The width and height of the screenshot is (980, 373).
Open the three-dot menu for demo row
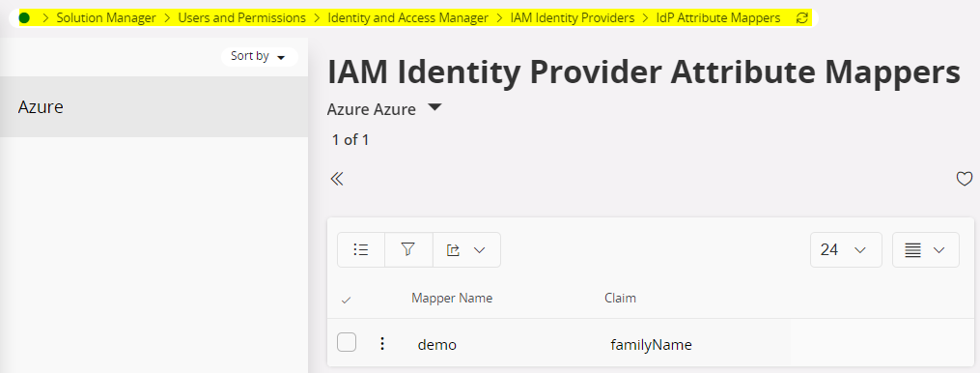(382, 344)
